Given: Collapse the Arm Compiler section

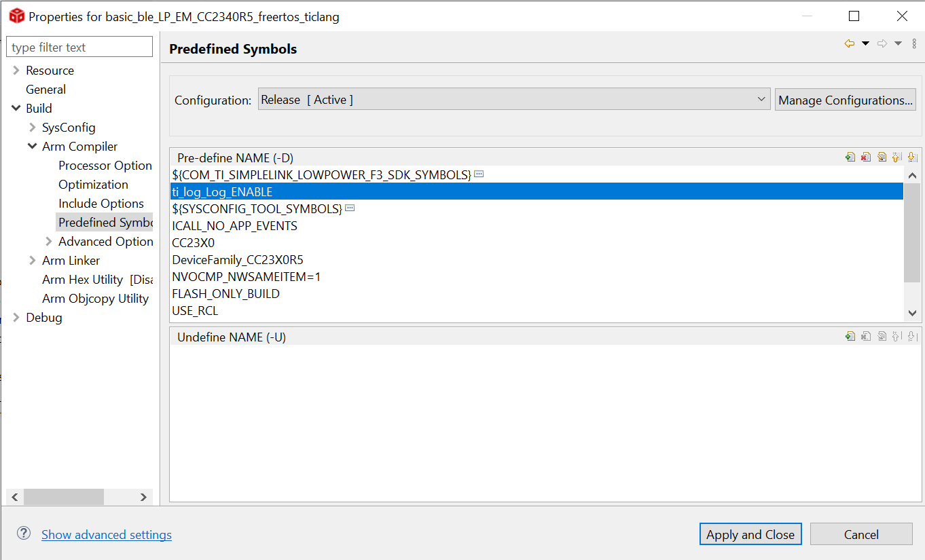Looking at the screenshot, I should pyautogui.click(x=32, y=146).
